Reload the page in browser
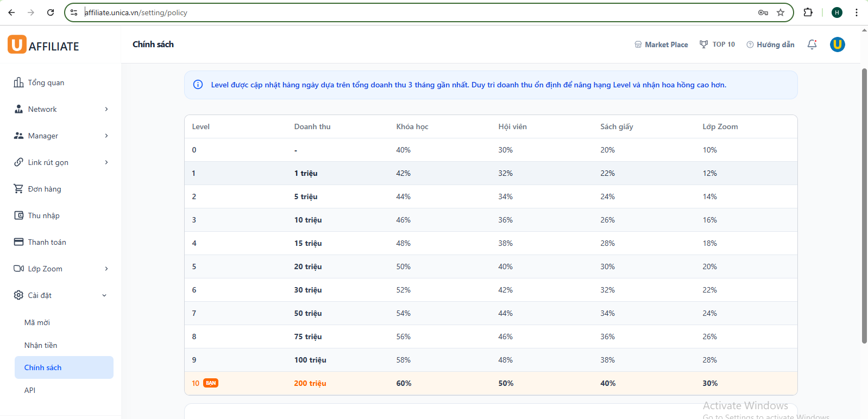The image size is (868, 419). coord(51,12)
